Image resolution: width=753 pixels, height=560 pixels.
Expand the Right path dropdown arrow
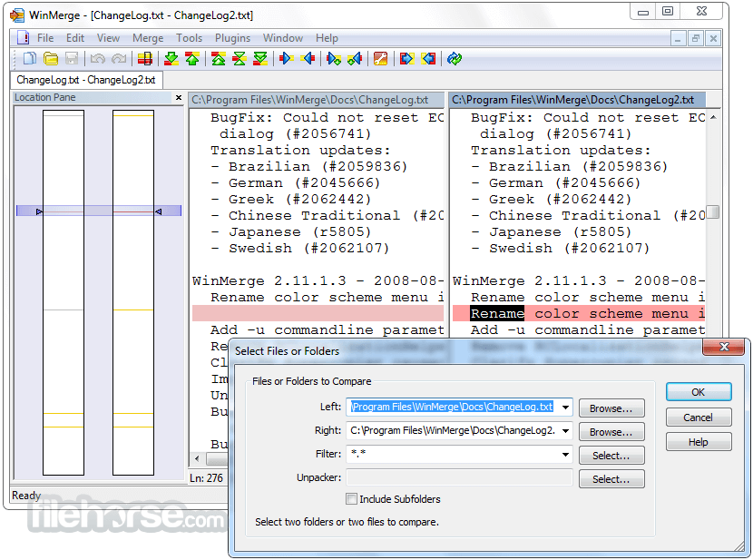[566, 431]
